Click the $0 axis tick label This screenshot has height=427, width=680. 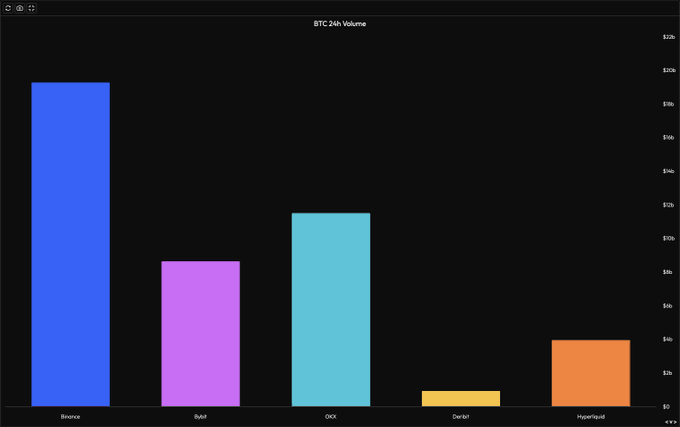666,407
